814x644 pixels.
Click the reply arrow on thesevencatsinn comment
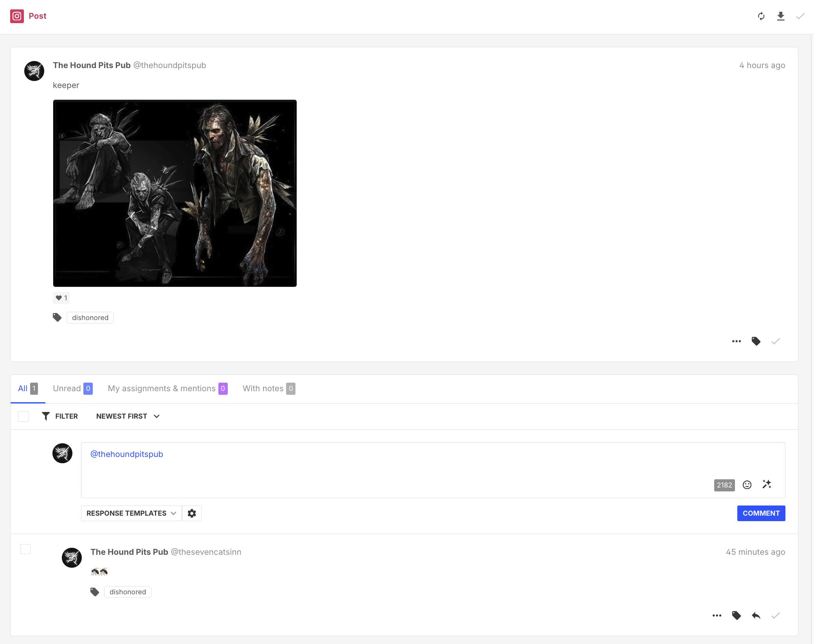(x=756, y=615)
